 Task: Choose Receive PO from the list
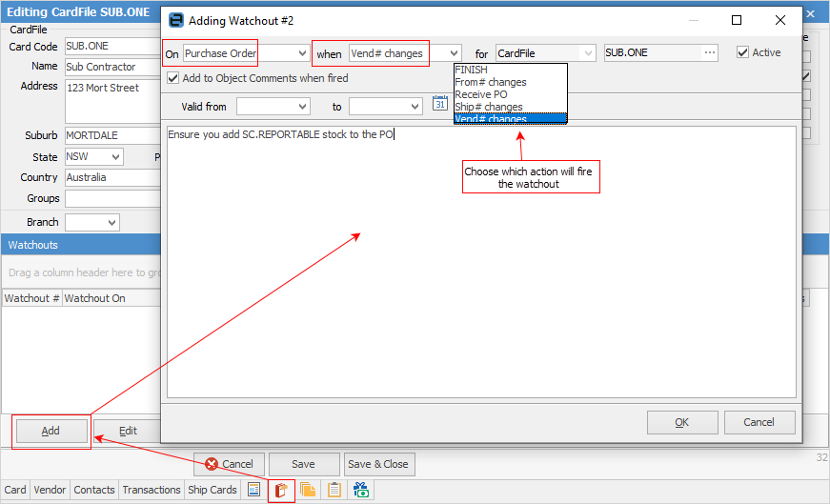point(510,94)
